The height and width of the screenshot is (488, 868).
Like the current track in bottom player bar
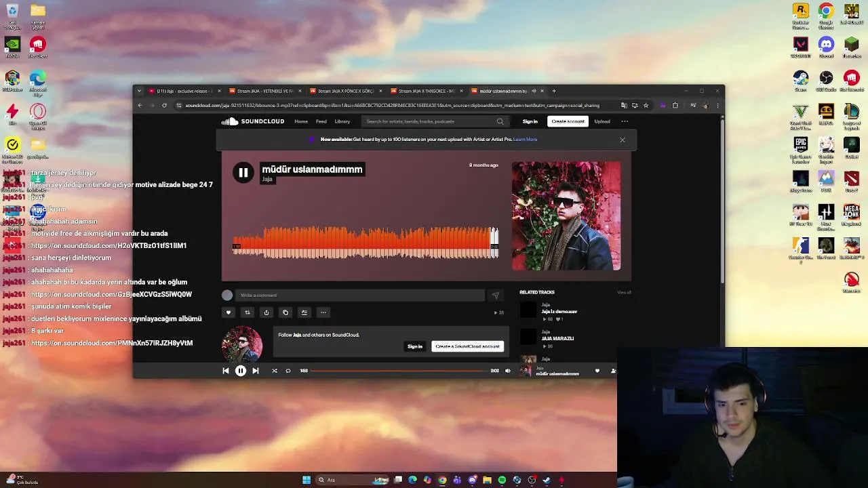point(597,371)
